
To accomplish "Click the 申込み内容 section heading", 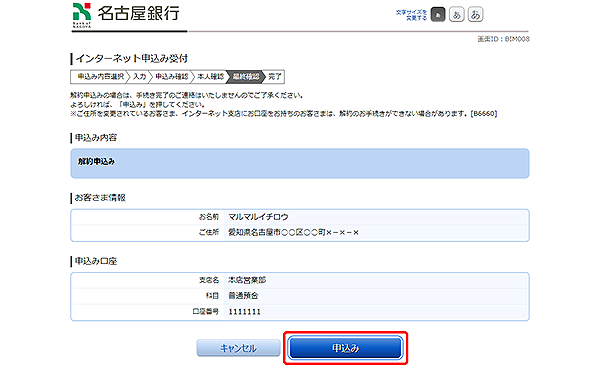I will pyautogui.click(x=96, y=137).
